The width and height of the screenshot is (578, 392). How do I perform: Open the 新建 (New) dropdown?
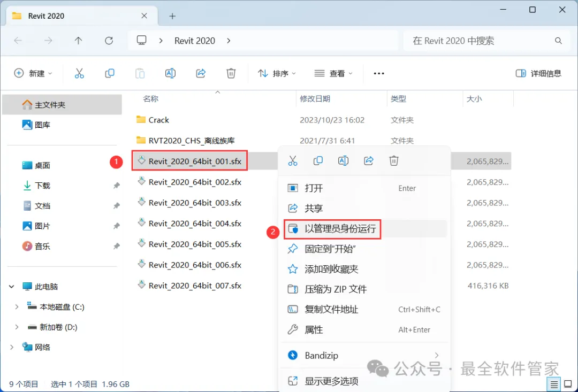coord(33,73)
